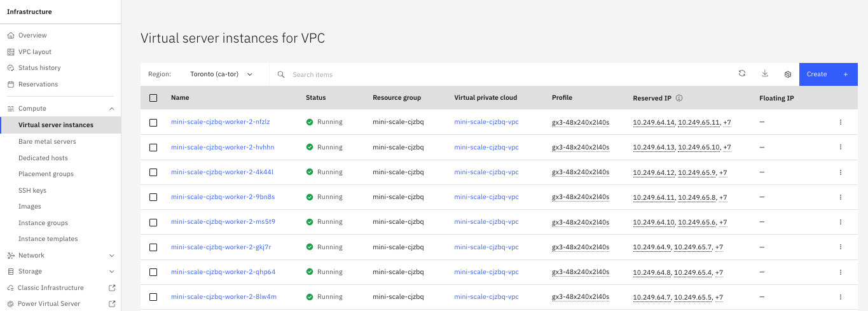Screen dimensions: 868x311
Task: Open table settings gear icon
Action: (x=788, y=74)
